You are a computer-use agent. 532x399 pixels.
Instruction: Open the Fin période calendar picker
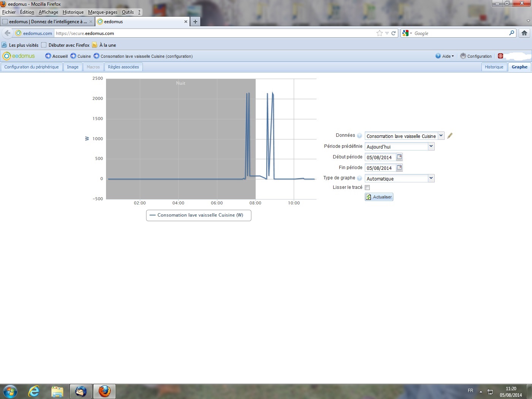point(399,168)
